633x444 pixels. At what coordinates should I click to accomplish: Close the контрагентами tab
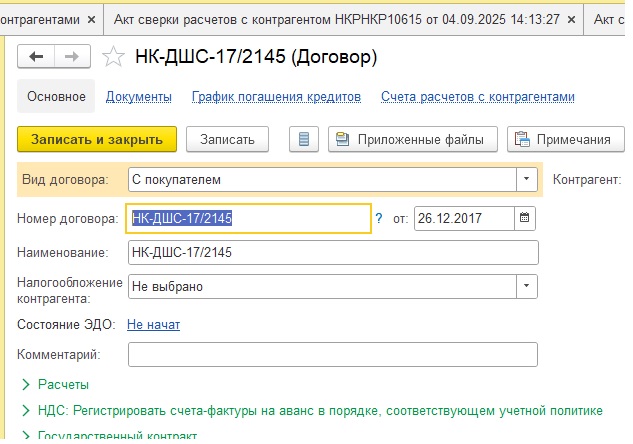(92, 19)
